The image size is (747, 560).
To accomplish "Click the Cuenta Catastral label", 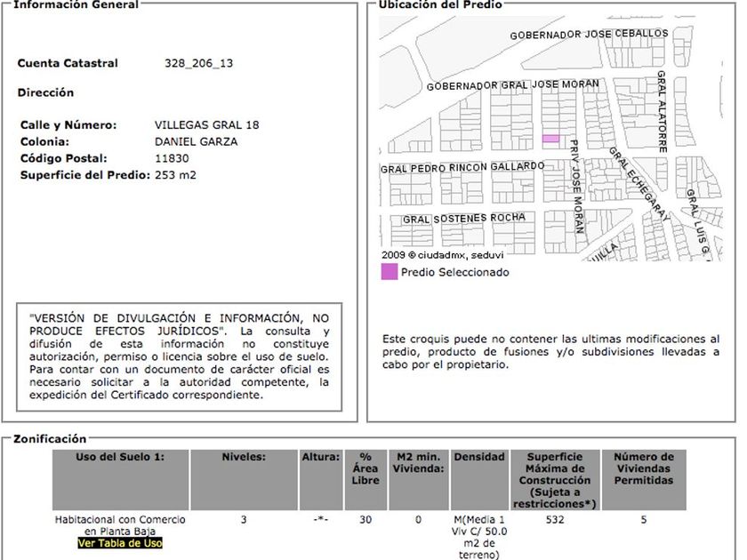I will [68, 63].
